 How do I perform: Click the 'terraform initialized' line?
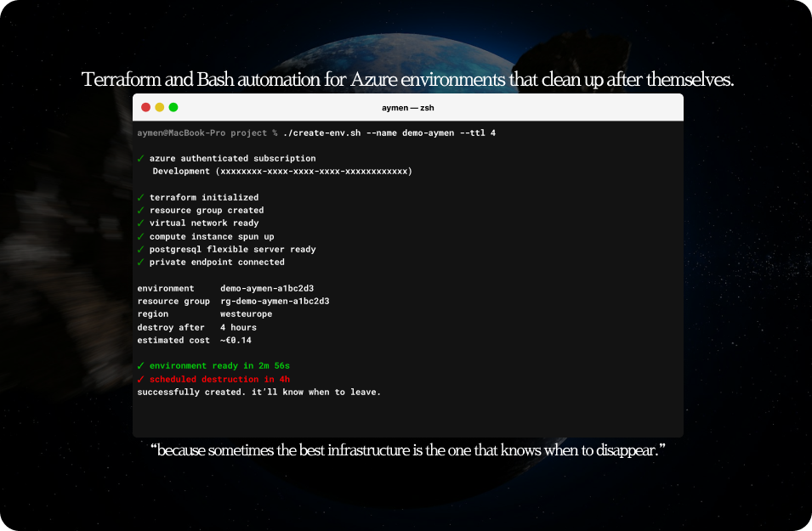pos(198,197)
